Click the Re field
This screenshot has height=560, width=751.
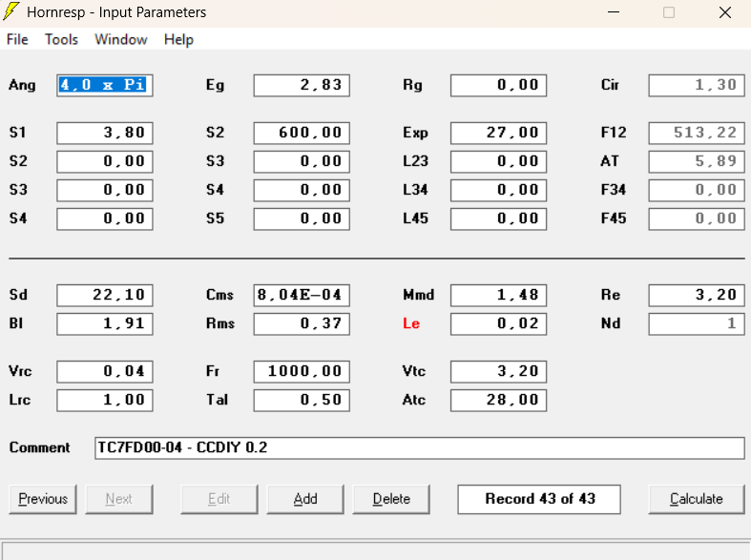coord(697,296)
